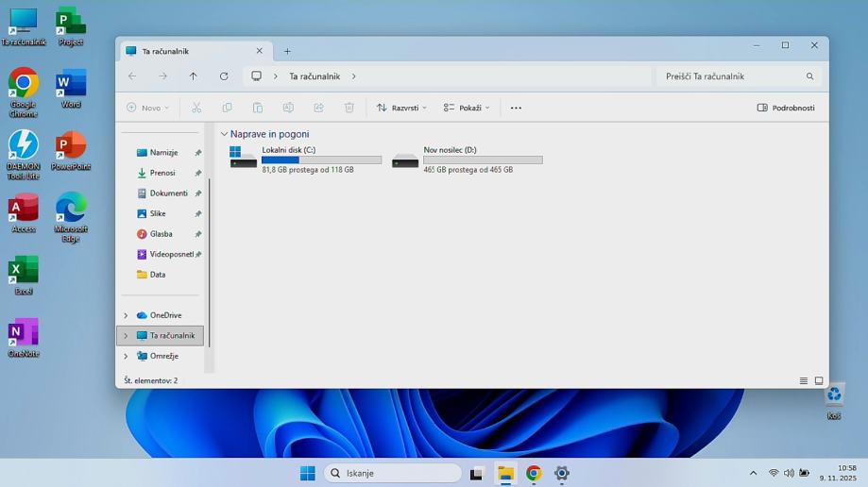
Task: Go back with the left arrow
Action: [x=131, y=76]
